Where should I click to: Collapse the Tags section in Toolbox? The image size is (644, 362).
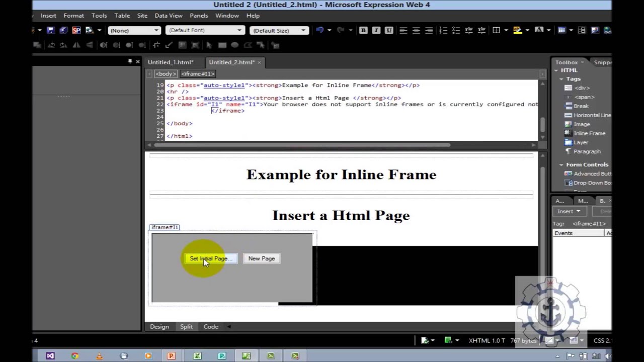[561, 79]
